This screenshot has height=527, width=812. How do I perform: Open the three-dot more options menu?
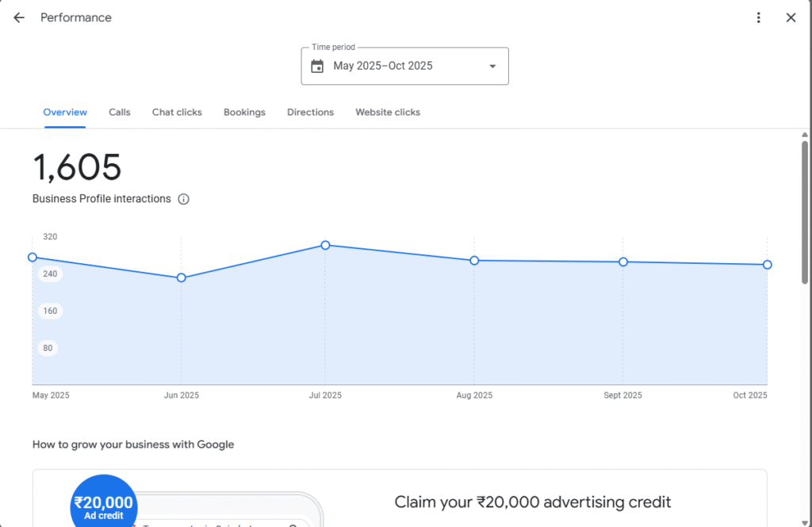pyautogui.click(x=759, y=17)
